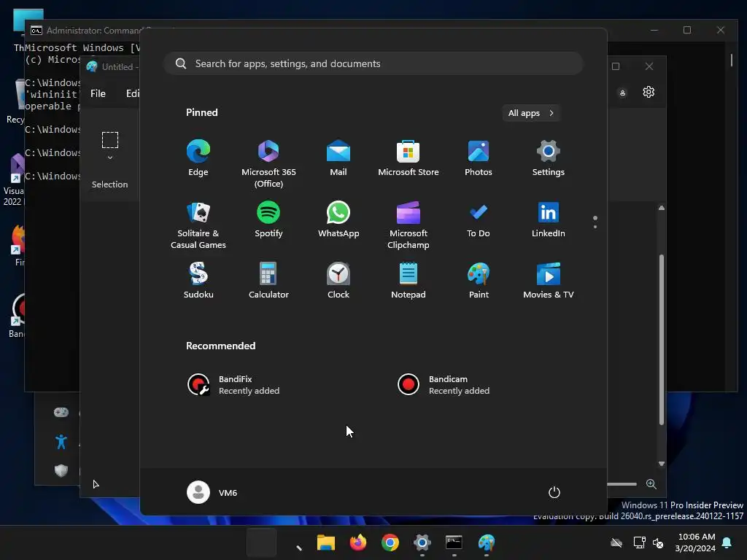Show All apps list
This screenshot has height=560, width=747.
[x=531, y=113]
